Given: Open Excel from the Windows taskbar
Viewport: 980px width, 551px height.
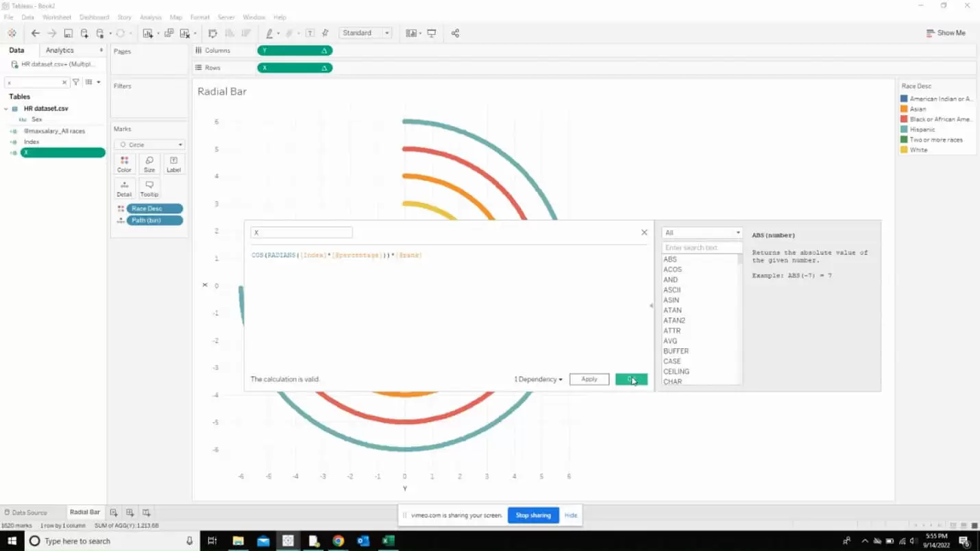Looking at the screenshot, I should coord(388,541).
